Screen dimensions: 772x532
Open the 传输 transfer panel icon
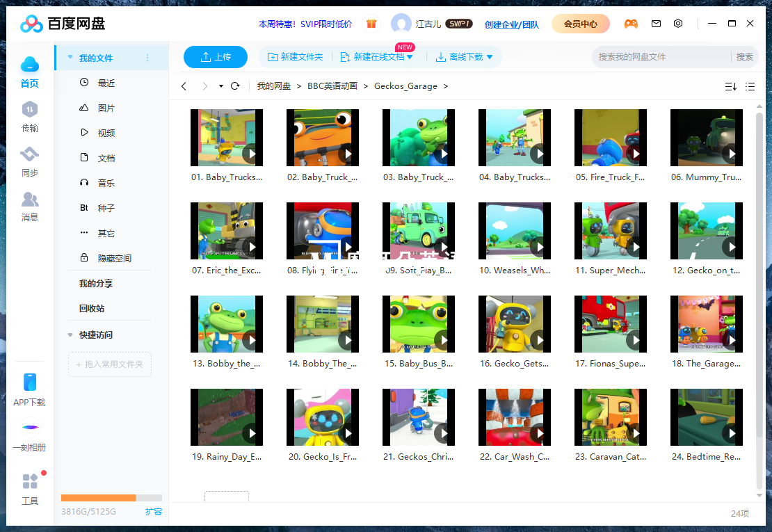[29, 110]
